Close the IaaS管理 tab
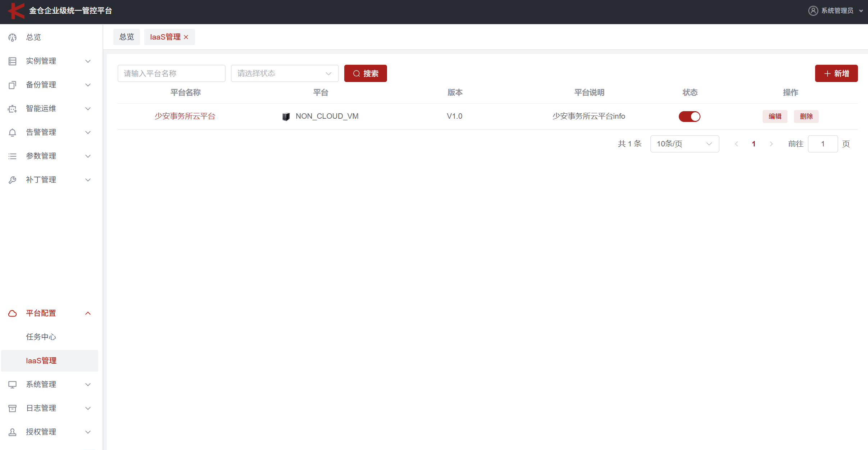 point(186,37)
